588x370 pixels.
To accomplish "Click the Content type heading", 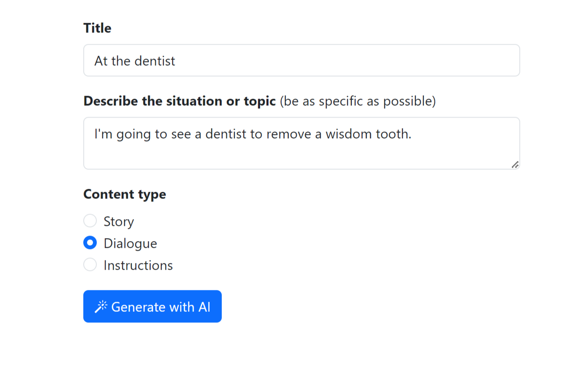I will tap(125, 194).
